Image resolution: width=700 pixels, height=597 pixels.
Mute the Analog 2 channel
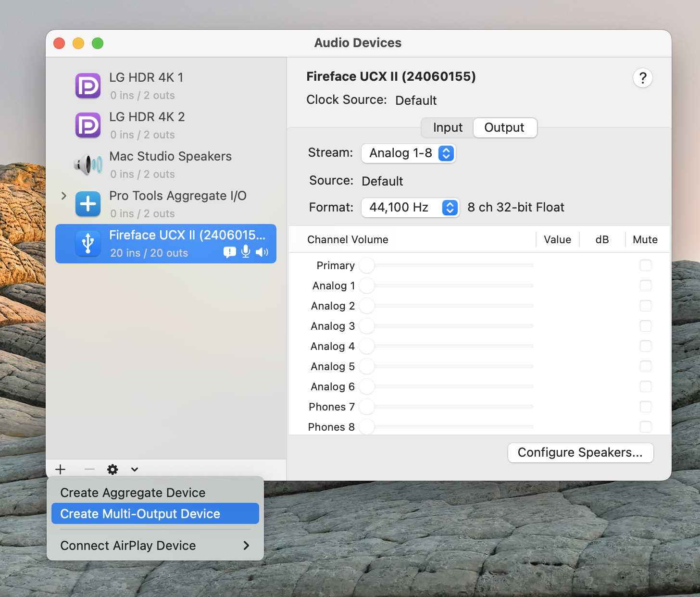tap(646, 306)
